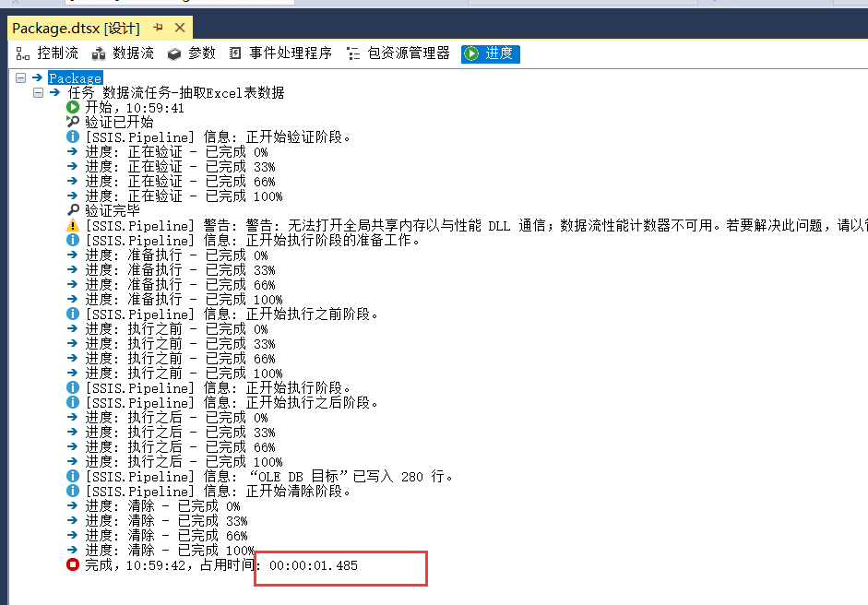Select the row 清除 - 已完成 66%
This screenshot has width=868, height=605.
click(x=166, y=535)
